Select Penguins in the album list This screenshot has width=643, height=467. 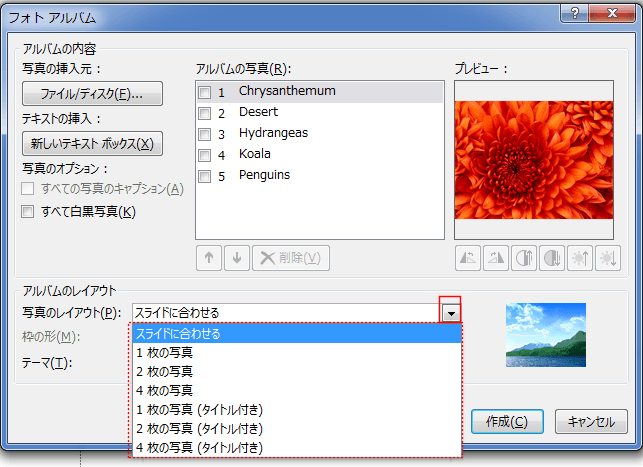[x=320, y=176]
